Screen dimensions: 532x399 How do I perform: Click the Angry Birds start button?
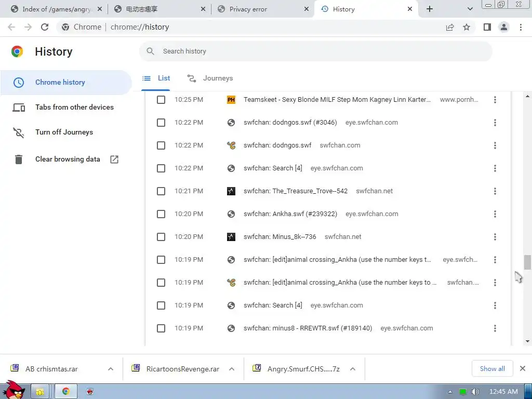click(14, 390)
